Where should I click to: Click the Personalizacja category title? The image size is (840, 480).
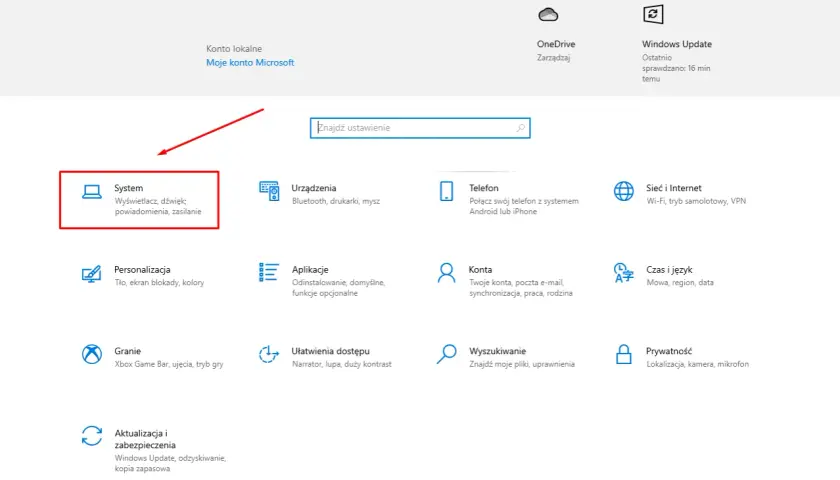point(142,269)
